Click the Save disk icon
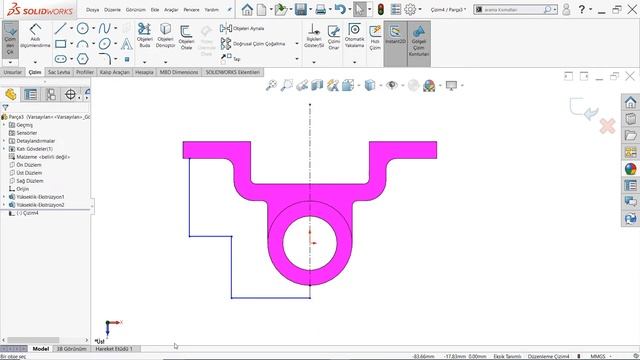This screenshot has height=360, width=640. pyautogui.click(x=301, y=9)
